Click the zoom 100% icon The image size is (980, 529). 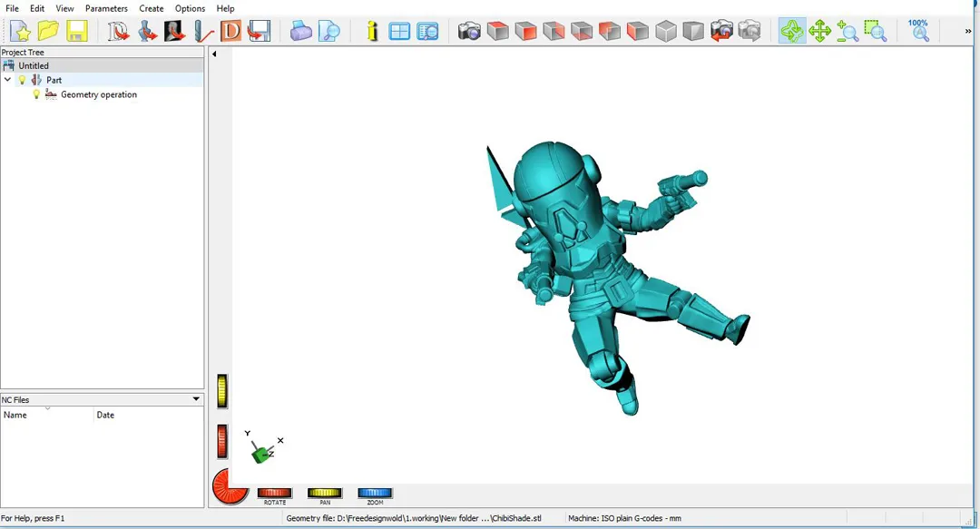(918, 31)
